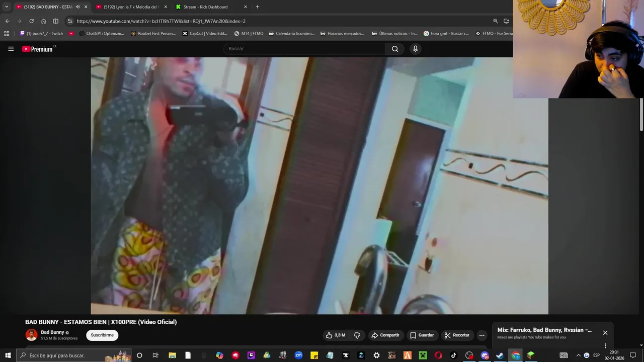This screenshot has height=362, width=644.
Task: Clip the video with Recortar
Action: click(457, 335)
